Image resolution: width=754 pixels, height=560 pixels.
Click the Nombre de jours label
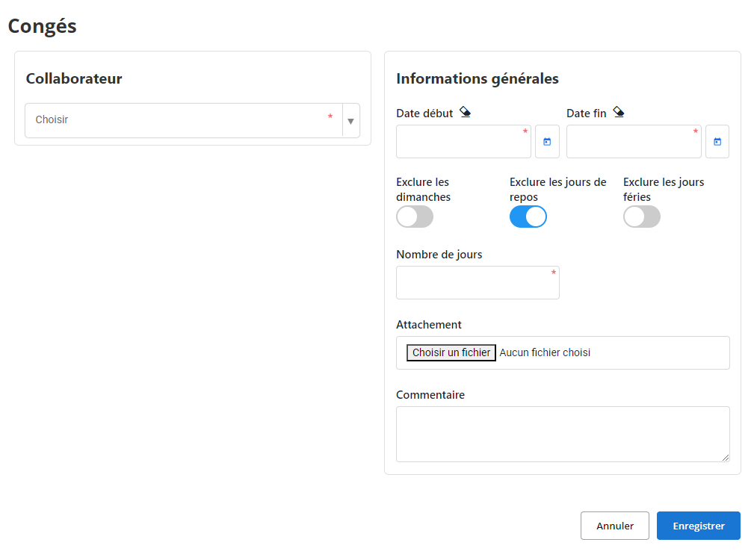439,255
